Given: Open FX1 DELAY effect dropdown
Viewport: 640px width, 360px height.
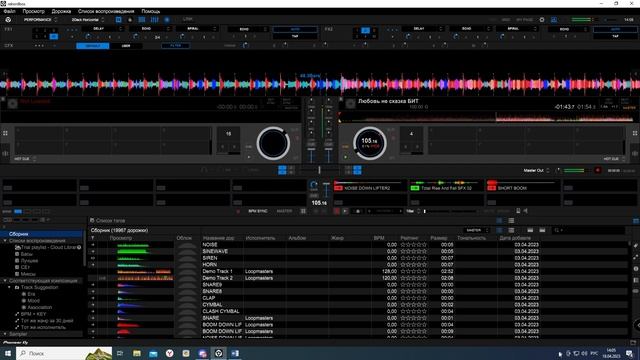Looking at the screenshot, I should 102,29.
